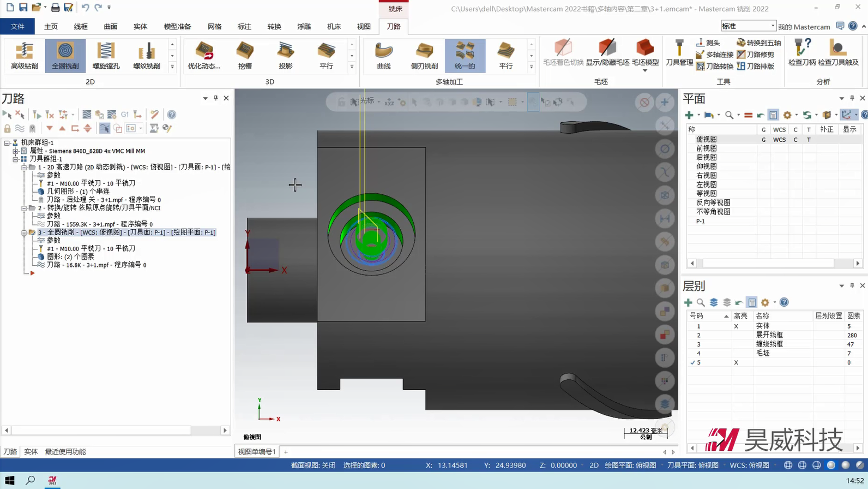Click the 刀路排版 nesting tool
868x489 pixels.
755,67
